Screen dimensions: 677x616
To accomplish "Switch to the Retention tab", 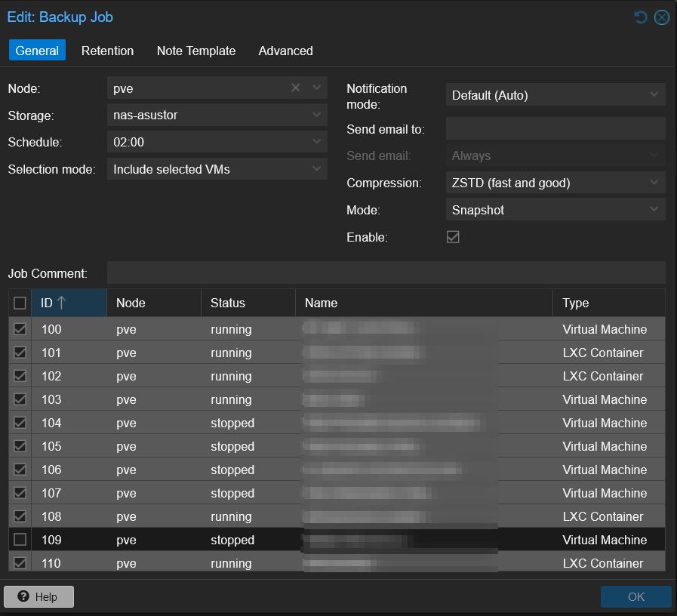I will pyautogui.click(x=107, y=51).
